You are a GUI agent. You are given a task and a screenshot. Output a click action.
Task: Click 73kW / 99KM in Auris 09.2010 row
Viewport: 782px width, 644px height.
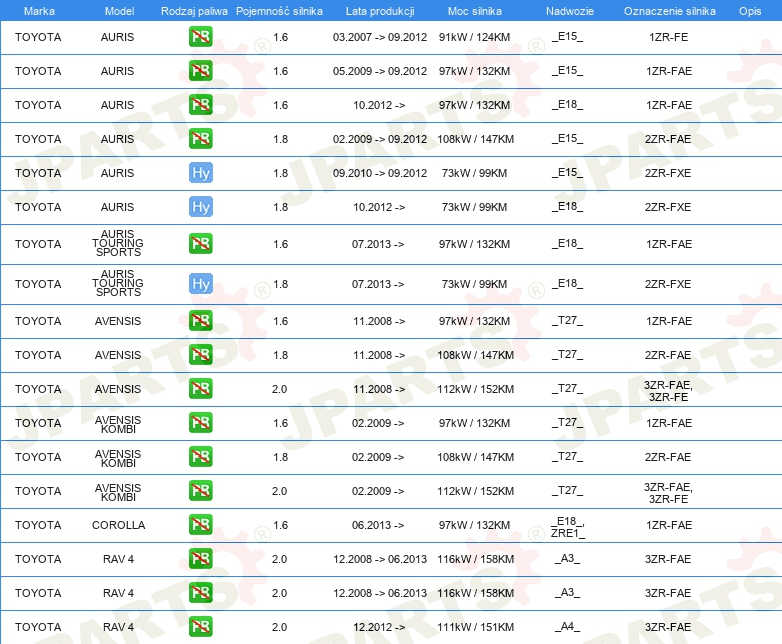point(474,173)
